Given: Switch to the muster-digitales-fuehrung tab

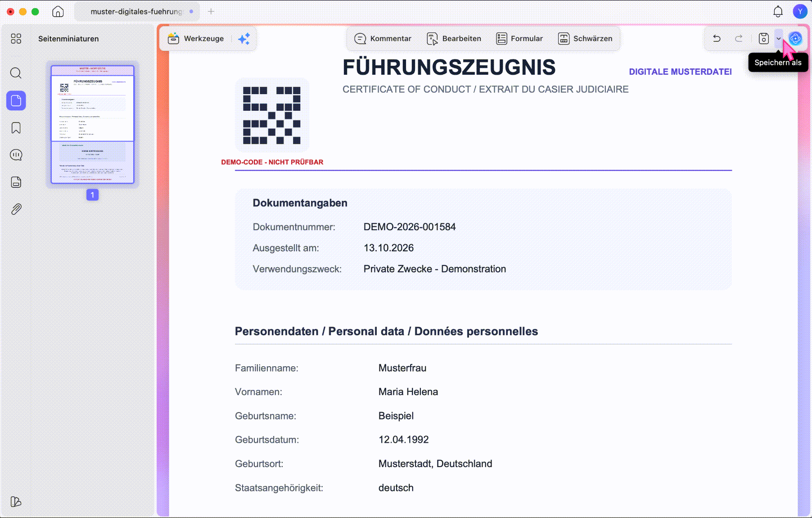Looking at the screenshot, I should tap(137, 11).
